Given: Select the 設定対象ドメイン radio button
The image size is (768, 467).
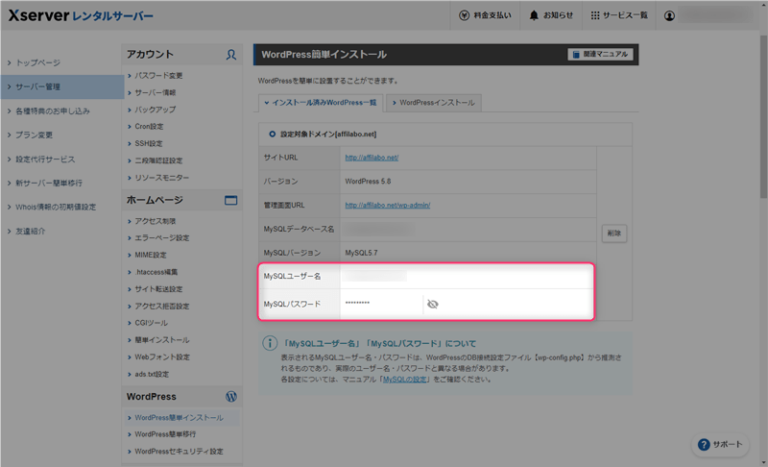Looking at the screenshot, I should (x=271, y=133).
